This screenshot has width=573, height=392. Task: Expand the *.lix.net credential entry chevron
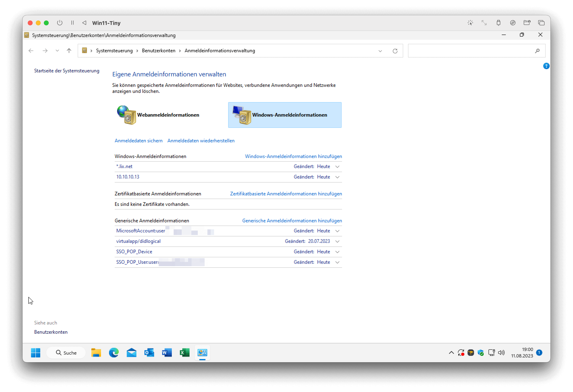coord(338,167)
